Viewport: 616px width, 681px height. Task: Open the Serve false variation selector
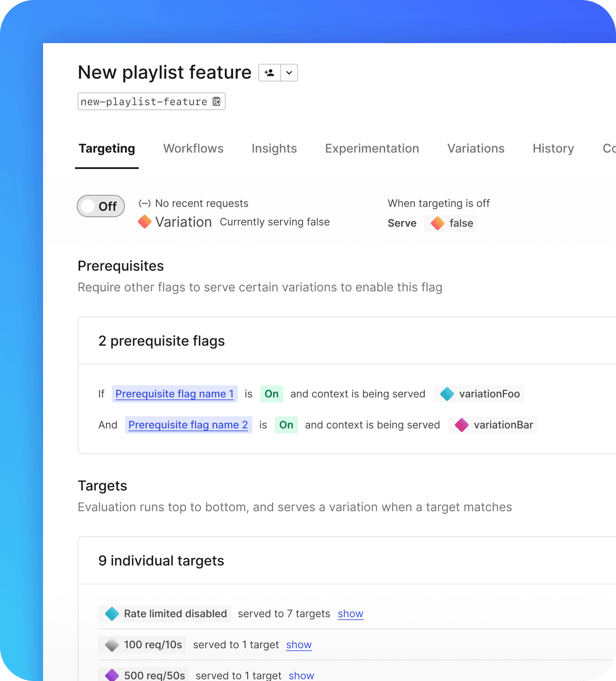point(451,223)
